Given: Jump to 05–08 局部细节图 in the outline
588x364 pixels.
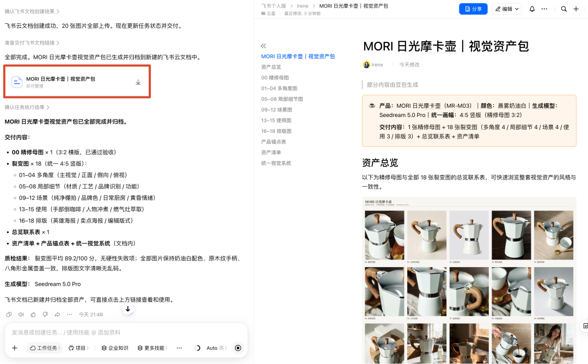Looking at the screenshot, I should coord(282,99).
